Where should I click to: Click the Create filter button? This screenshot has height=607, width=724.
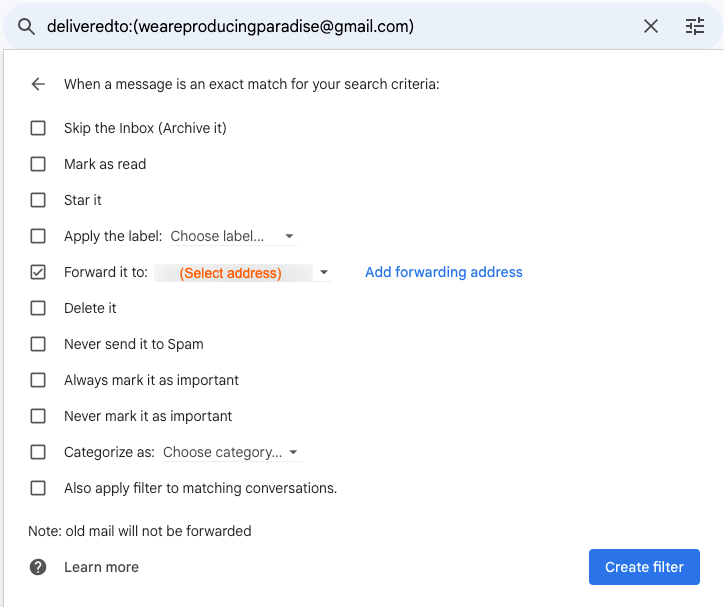pos(644,567)
